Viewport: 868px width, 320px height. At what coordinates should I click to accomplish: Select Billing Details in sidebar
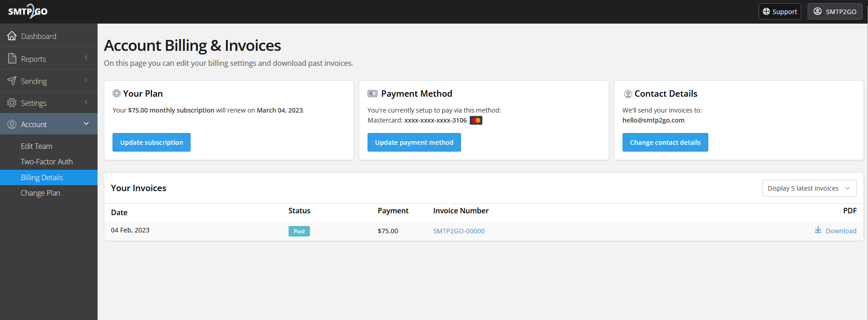coord(49,177)
